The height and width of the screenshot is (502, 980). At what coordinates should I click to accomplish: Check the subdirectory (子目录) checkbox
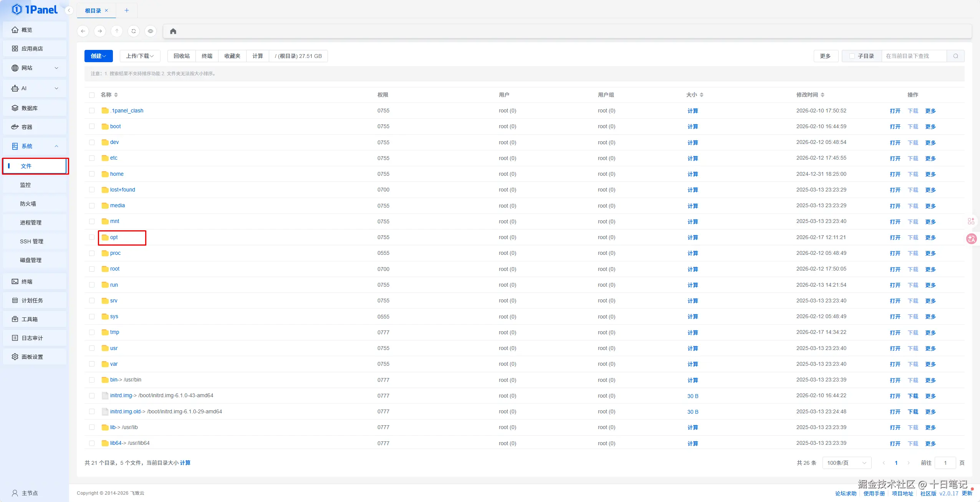pos(852,56)
